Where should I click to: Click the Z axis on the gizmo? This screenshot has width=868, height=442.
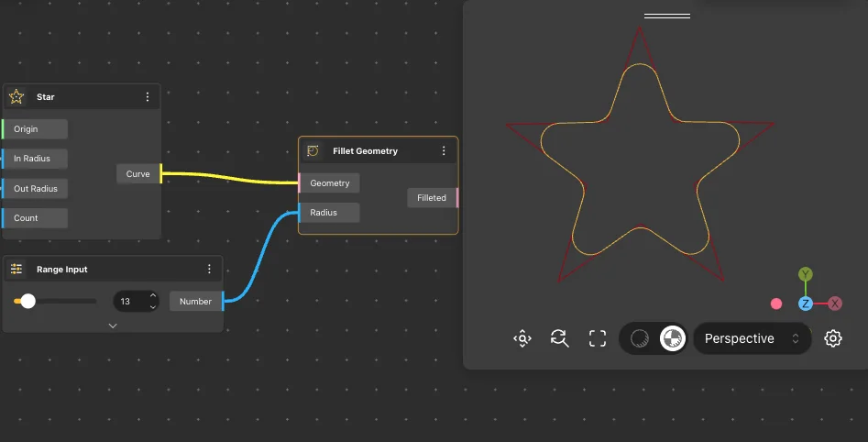pyautogui.click(x=806, y=304)
